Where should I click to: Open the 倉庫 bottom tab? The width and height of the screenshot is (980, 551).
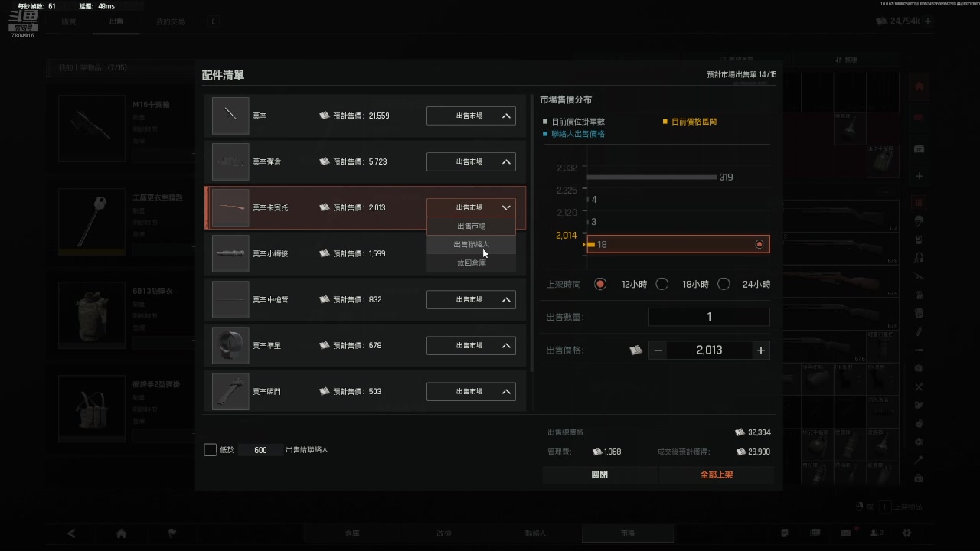(352, 533)
